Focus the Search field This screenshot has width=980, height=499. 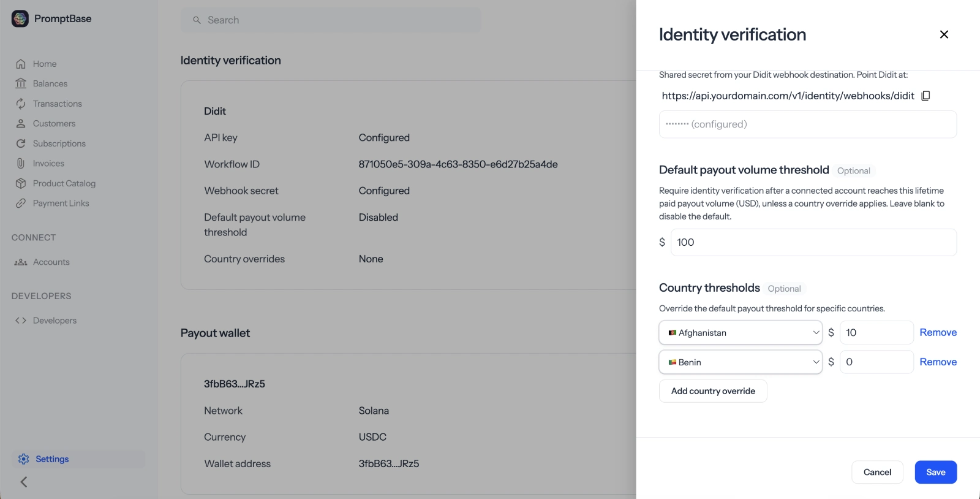click(331, 20)
